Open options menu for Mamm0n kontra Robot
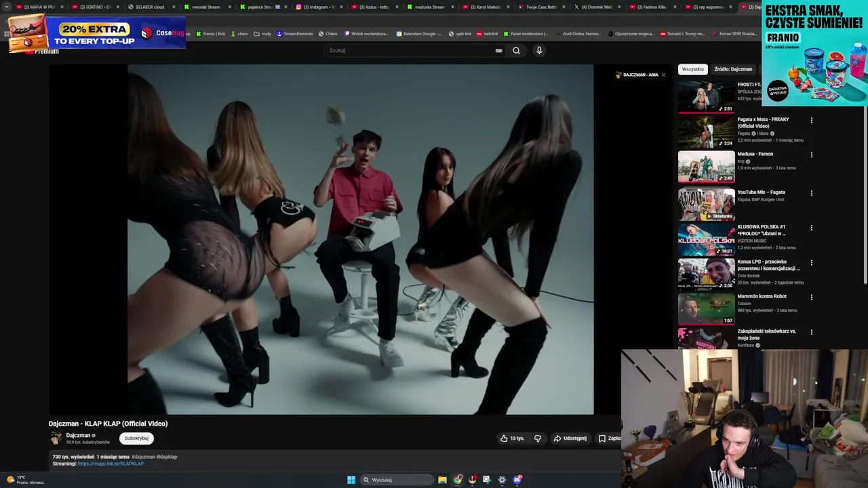Screen dimensions: 868x488 pos(812,297)
